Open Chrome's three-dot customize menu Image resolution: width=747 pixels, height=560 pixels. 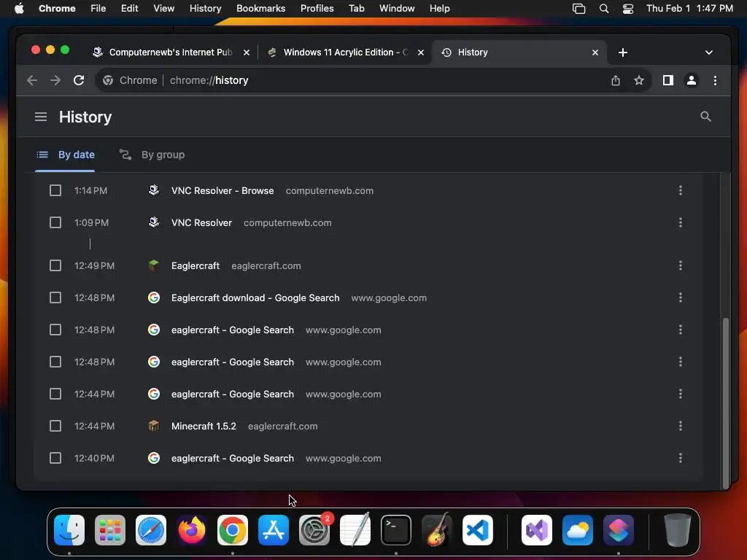(x=715, y=80)
